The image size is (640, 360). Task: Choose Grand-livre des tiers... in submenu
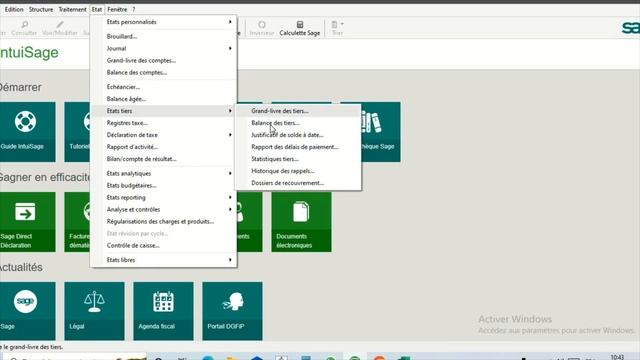tap(298, 111)
